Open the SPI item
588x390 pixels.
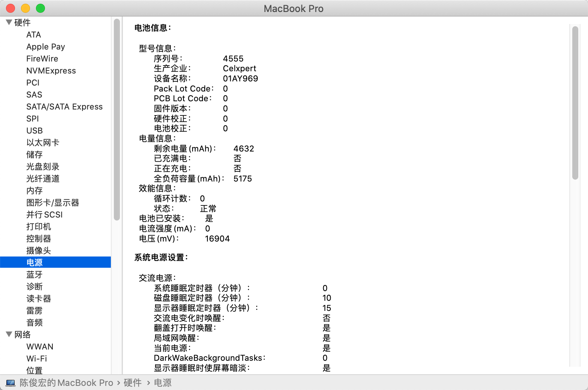click(x=33, y=118)
